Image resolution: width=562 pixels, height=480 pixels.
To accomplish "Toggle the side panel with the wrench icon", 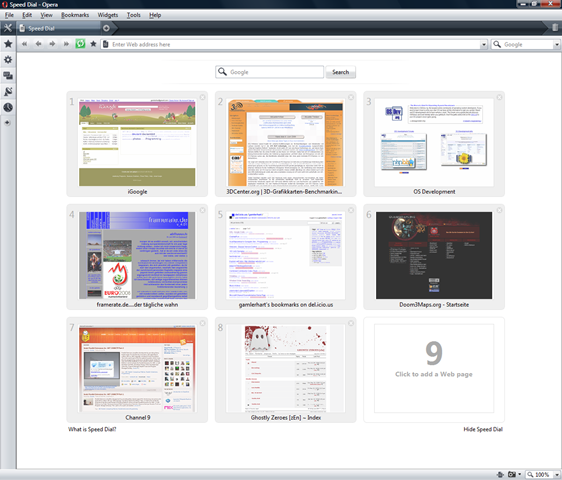I will pos(8,28).
